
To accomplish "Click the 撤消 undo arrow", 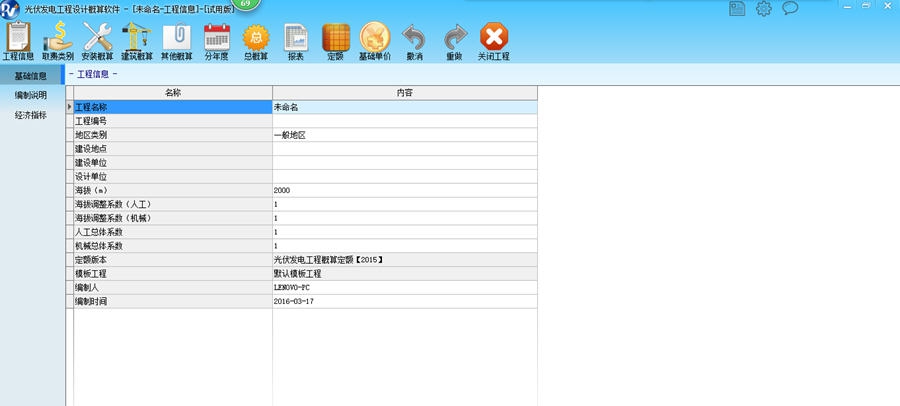I will pyautogui.click(x=414, y=41).
